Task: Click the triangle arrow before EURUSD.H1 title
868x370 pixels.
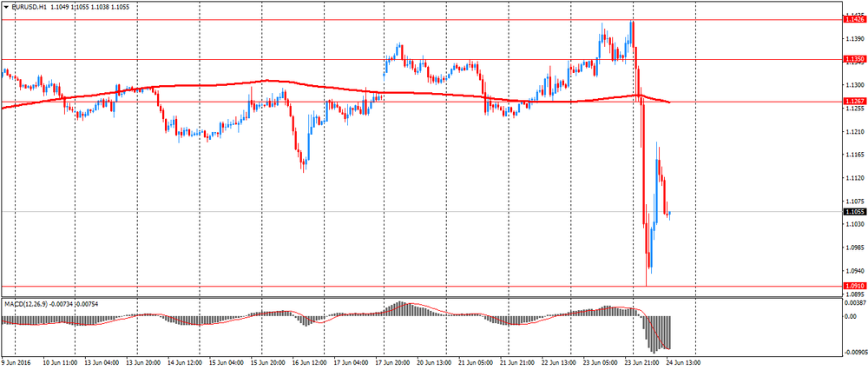Action: (5, 6)
